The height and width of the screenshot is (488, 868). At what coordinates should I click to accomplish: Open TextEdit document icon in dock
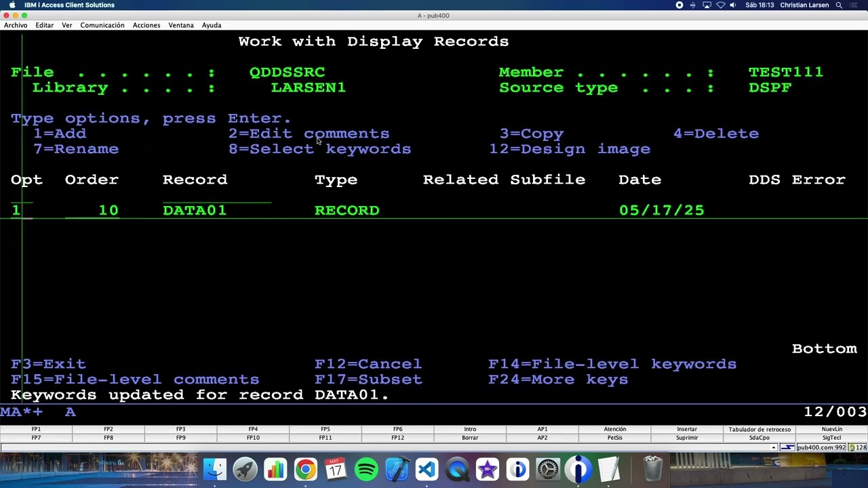point(609,469)
